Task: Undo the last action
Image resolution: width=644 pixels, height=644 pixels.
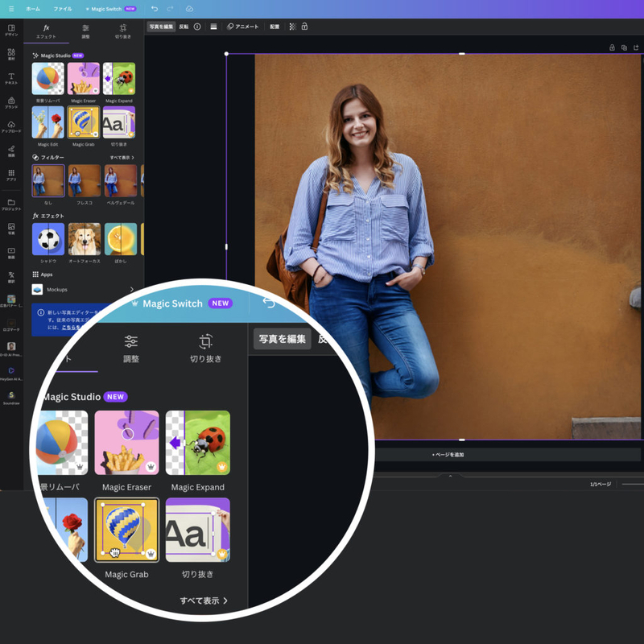Action: click(x=155, y=9)
